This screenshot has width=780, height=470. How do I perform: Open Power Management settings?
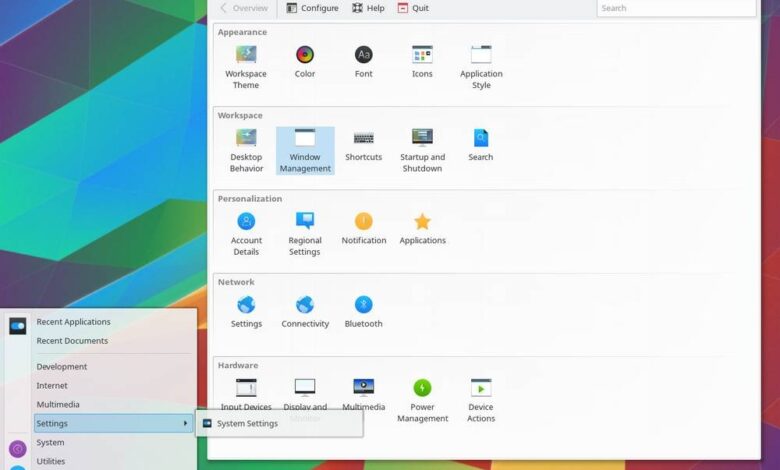coord(422,400)
